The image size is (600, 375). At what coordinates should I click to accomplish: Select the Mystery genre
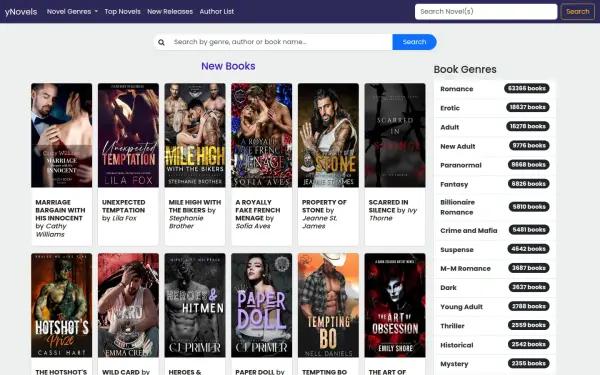tap(495, 364)
